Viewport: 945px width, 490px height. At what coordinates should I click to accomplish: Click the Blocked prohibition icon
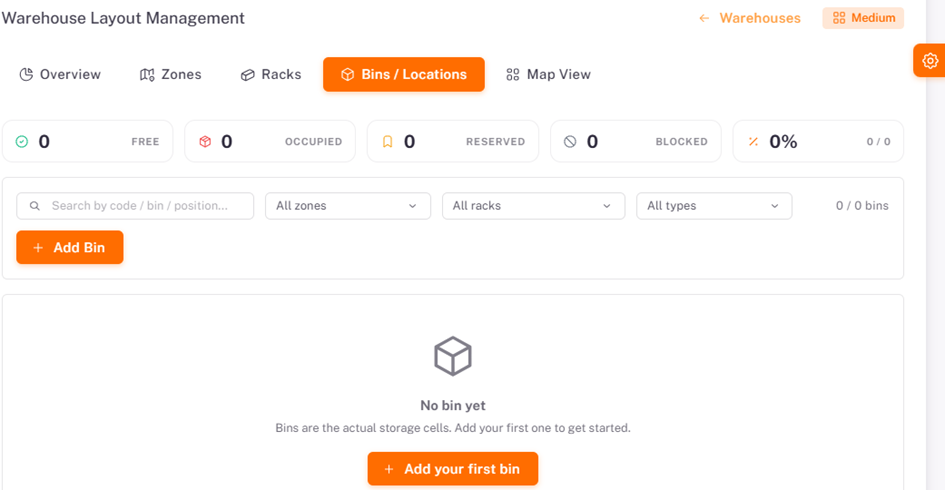[570, 142]
